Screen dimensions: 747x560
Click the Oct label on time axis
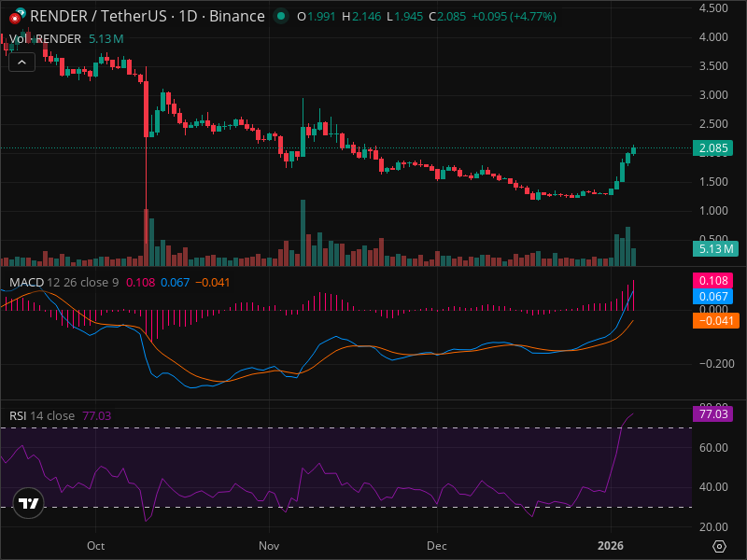pyautogui.click(x=96, y=546)
